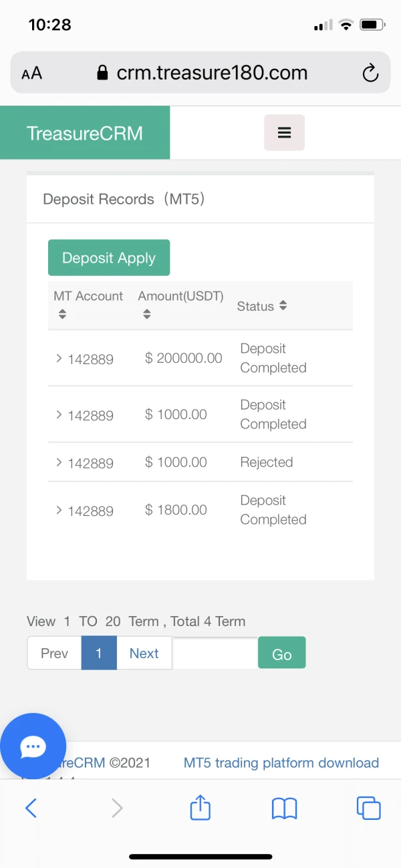The image size is (401, 868).
Task: Open Safari bookmarks
Action: click(284, 809)
